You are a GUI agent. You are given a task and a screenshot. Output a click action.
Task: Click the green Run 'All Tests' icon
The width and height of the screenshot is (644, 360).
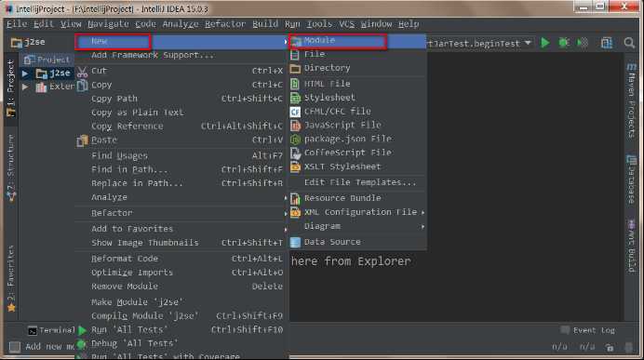[83, 330]
